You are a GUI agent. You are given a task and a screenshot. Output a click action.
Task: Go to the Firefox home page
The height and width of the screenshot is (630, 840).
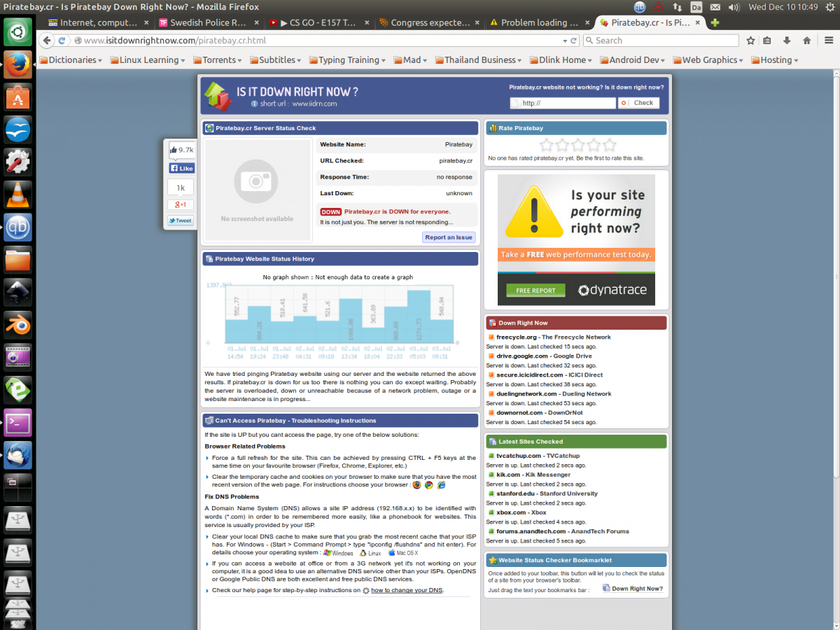[x=806, y=41]
